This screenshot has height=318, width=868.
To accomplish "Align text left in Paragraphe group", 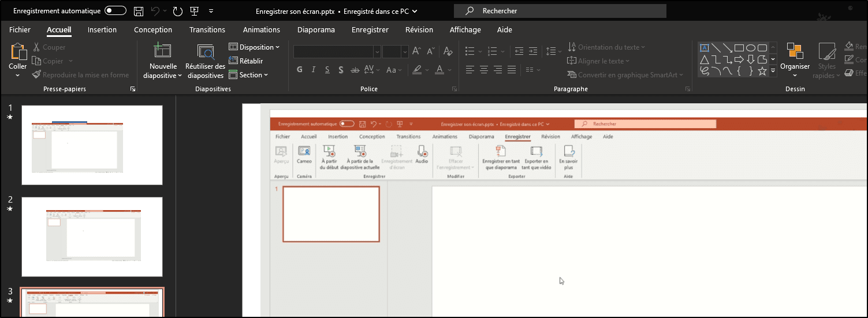I will [470, 70].
